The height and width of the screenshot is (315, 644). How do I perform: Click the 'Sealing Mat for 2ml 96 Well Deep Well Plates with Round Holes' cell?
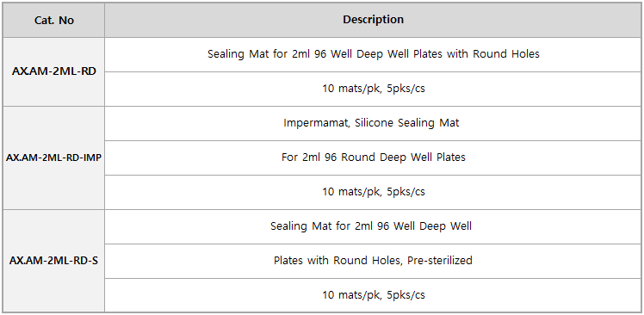click(x=373, y=54)
